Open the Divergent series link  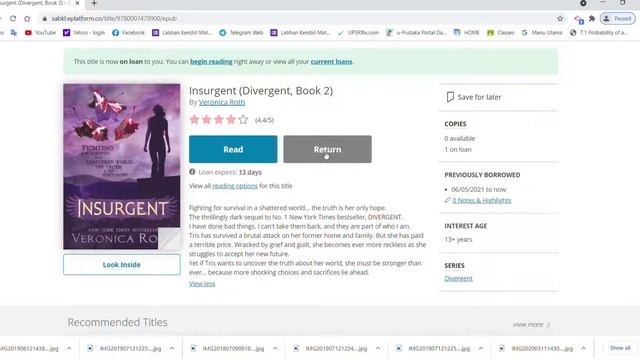click(x=458, y=278)
